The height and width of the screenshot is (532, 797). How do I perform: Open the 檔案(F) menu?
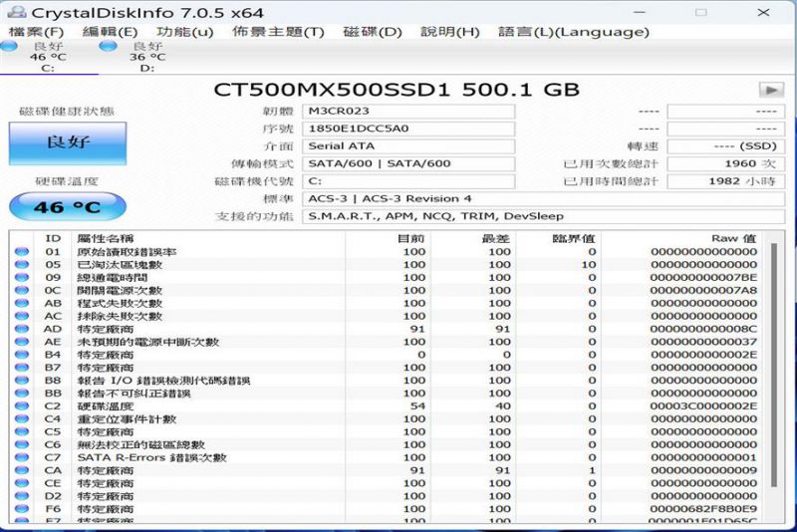[x=37, y=32]
